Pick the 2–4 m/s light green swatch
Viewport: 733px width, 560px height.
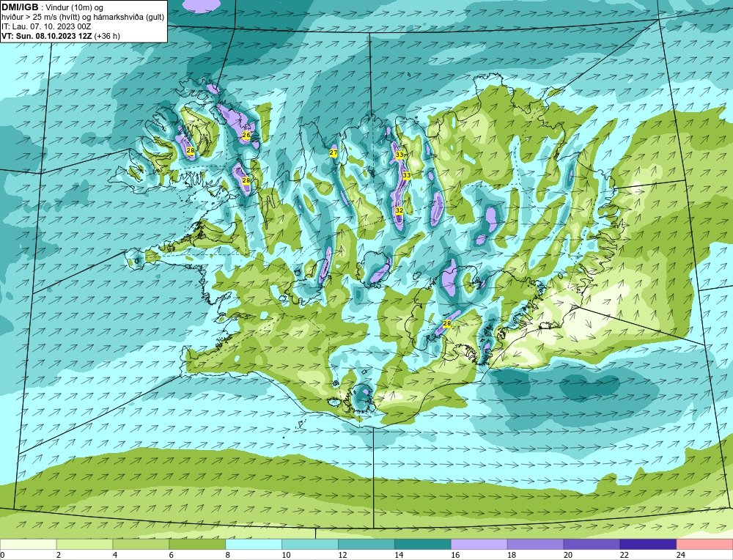(84, 544)
